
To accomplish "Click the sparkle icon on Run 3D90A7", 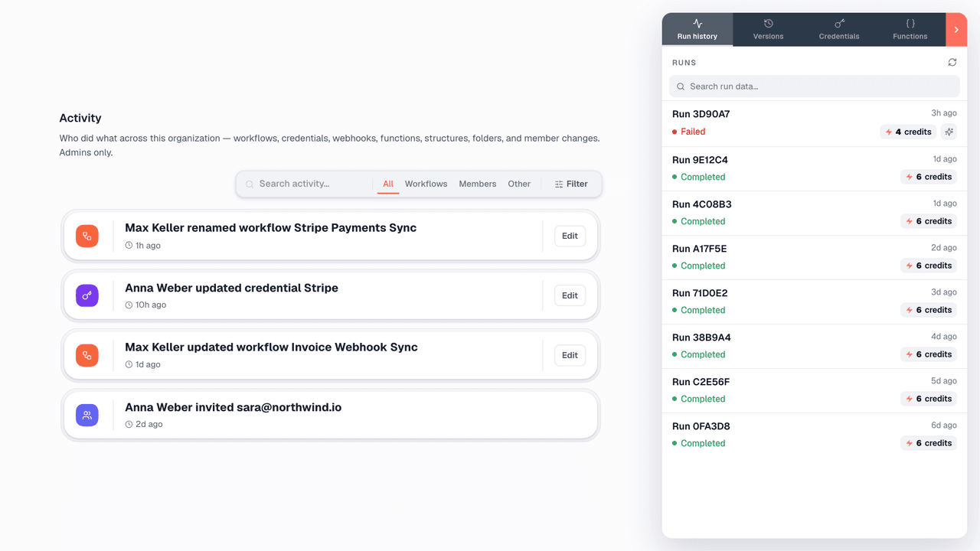I will click(x=949, y=132).
